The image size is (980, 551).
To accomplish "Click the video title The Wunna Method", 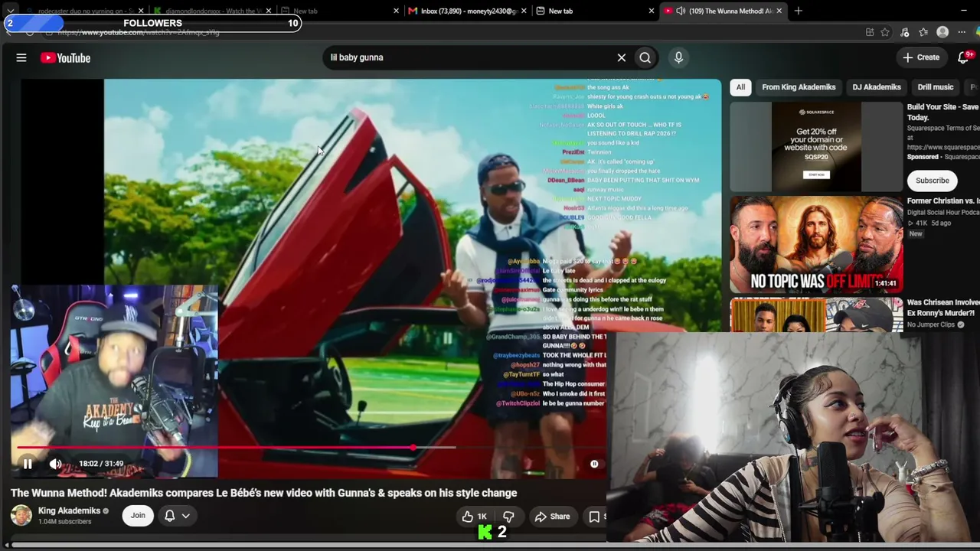I will pyautogui.click(x=264, y=493).
